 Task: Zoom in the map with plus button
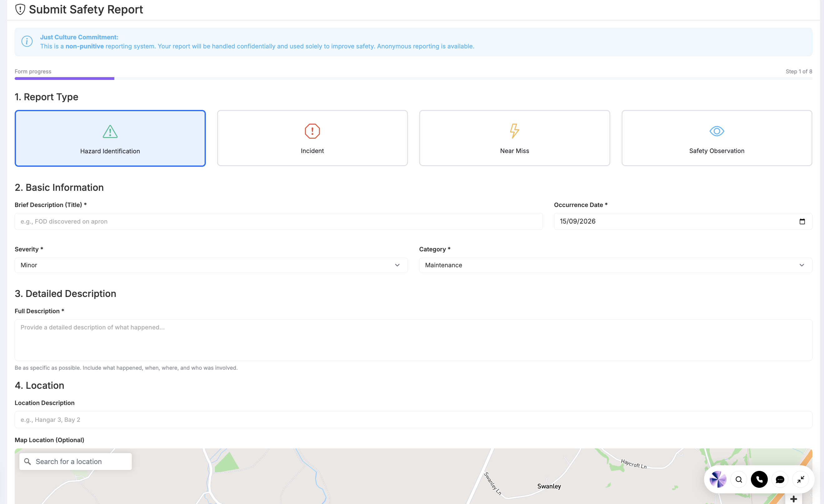793,499
